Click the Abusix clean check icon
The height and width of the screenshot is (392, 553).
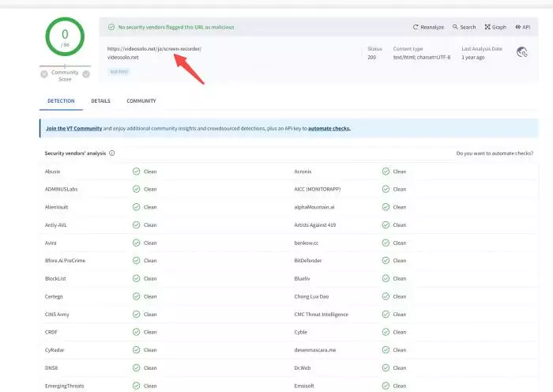click(x=136, y=171)
